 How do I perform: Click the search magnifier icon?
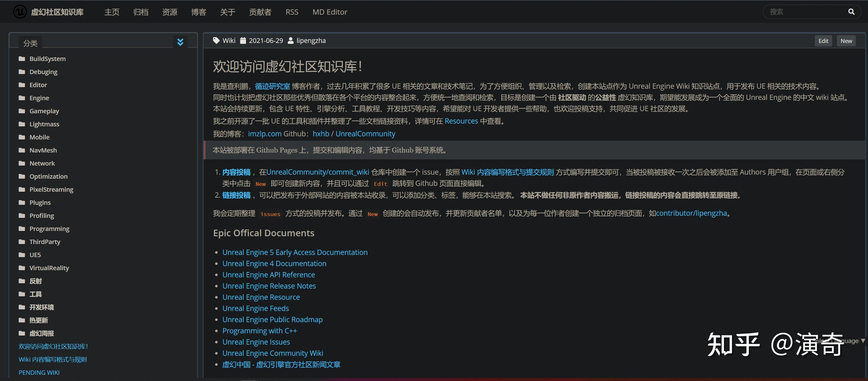[851, 12]
